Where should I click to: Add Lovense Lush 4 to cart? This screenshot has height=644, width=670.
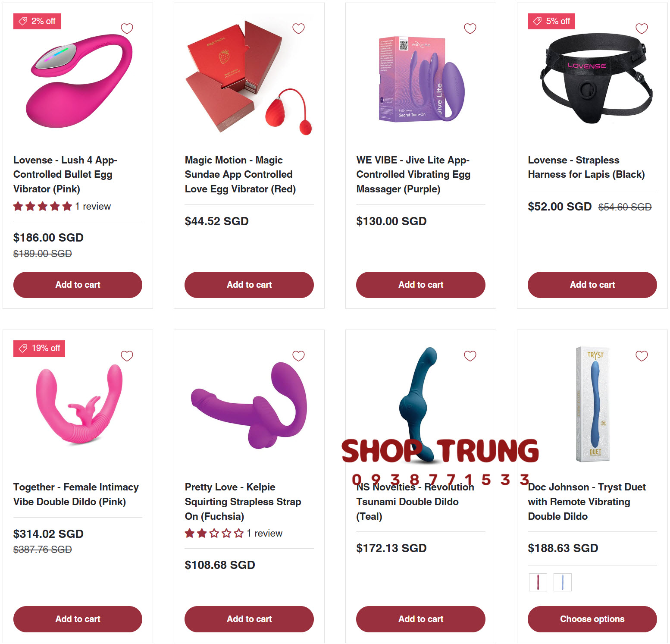pyautogui.click(x=78, y=285)
